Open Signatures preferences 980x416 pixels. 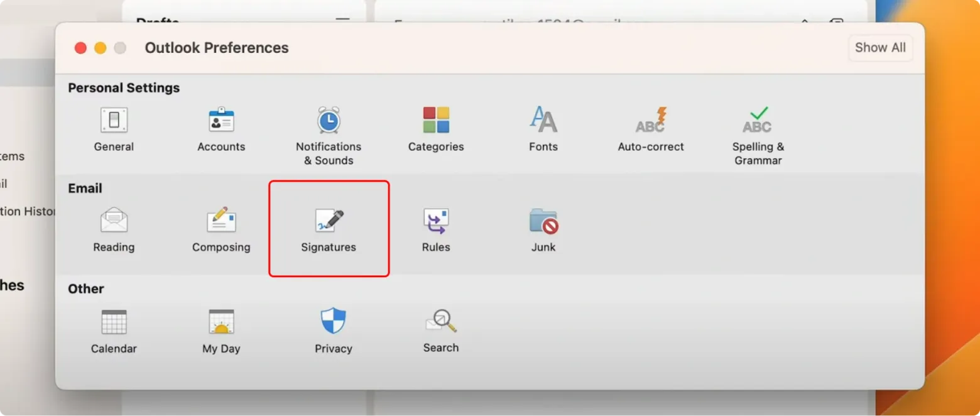click(329, 230)
